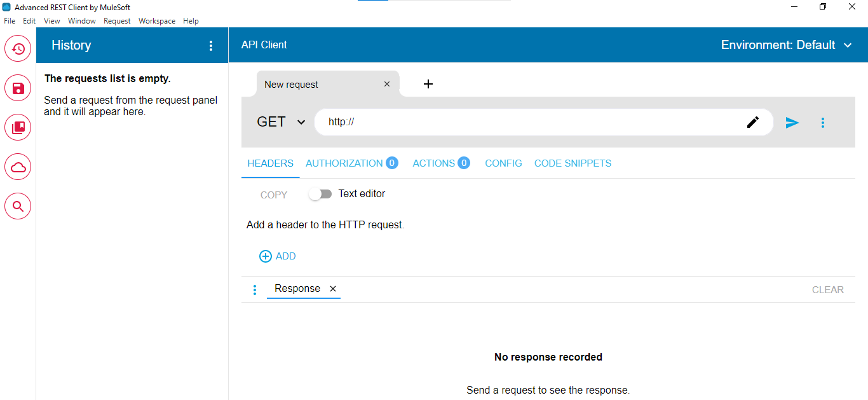Close the New request tab
Image resolution: width=868 pixels, height=400 pixels.
[387, 84]
